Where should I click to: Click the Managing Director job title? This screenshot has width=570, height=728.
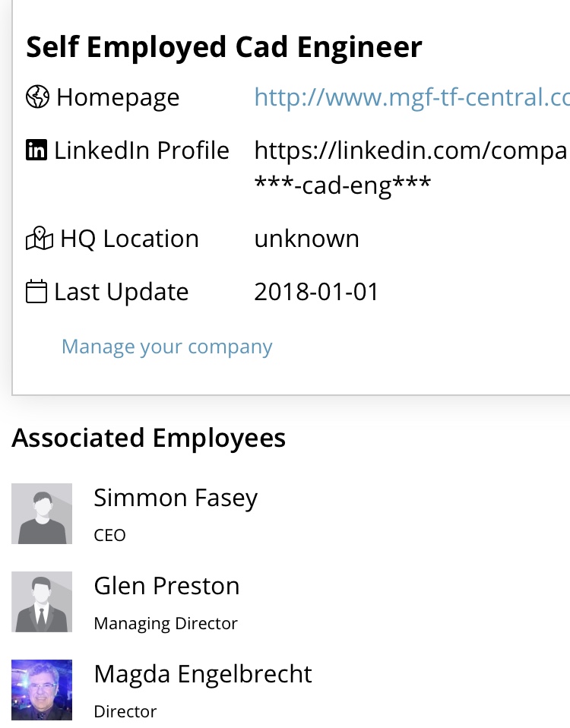coord(166,624)
